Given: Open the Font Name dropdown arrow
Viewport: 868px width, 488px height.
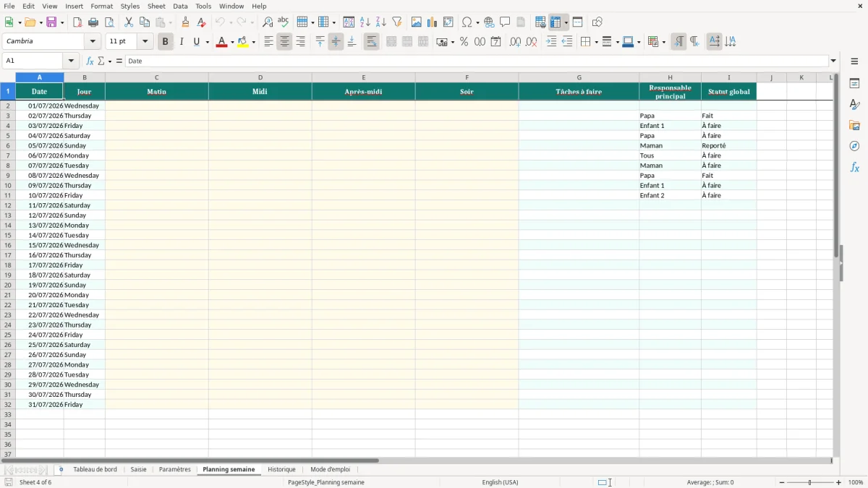Looking at the screenshot, I should (93, 42).
